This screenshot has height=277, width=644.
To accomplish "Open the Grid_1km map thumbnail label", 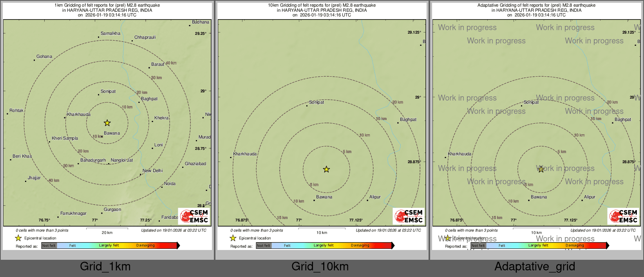I will (x=105, y=266).
